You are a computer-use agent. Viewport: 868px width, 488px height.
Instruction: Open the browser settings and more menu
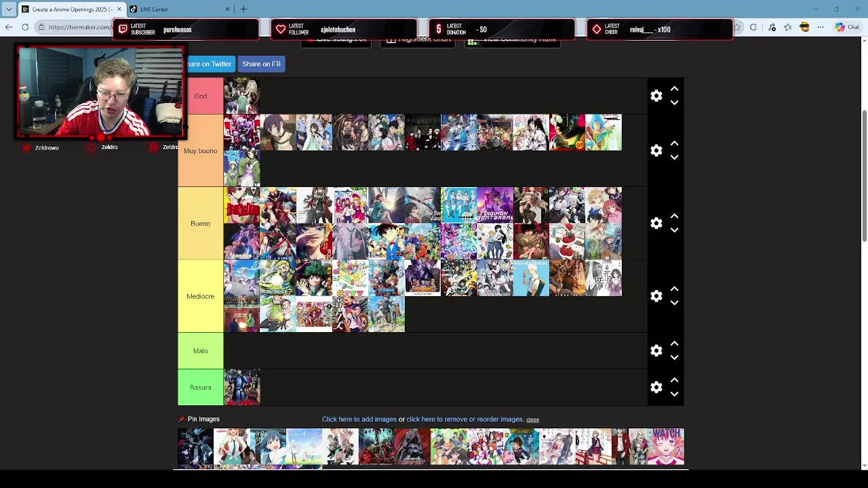pyautogui.click(x=821, y=27)
